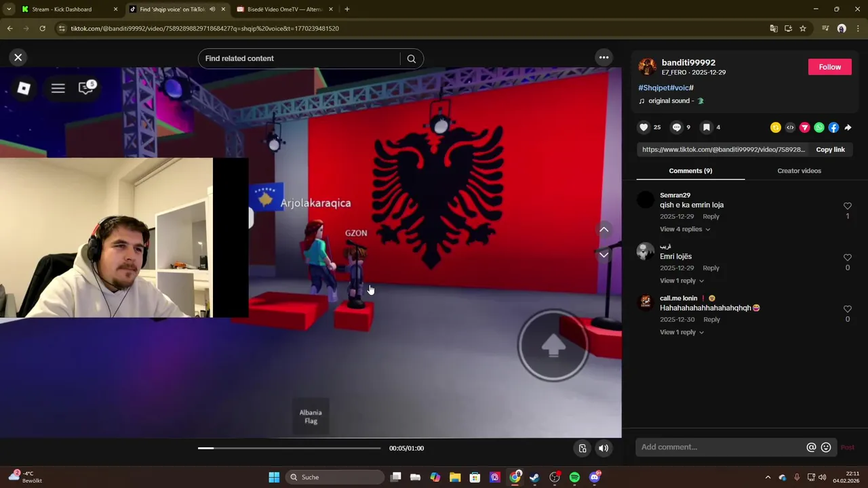Screen dimensions: 868x488
Task: Close the TikTok video viewer with the X
Action: coord(18,58)
